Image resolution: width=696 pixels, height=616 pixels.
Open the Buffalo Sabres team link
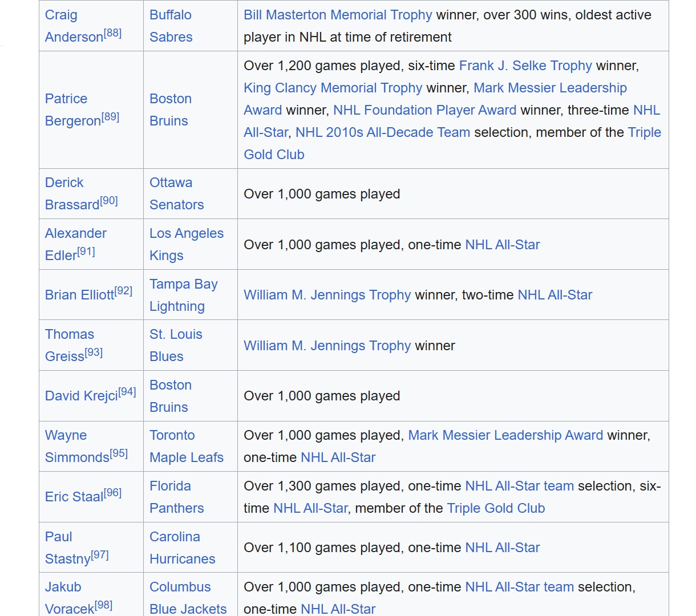171,26
